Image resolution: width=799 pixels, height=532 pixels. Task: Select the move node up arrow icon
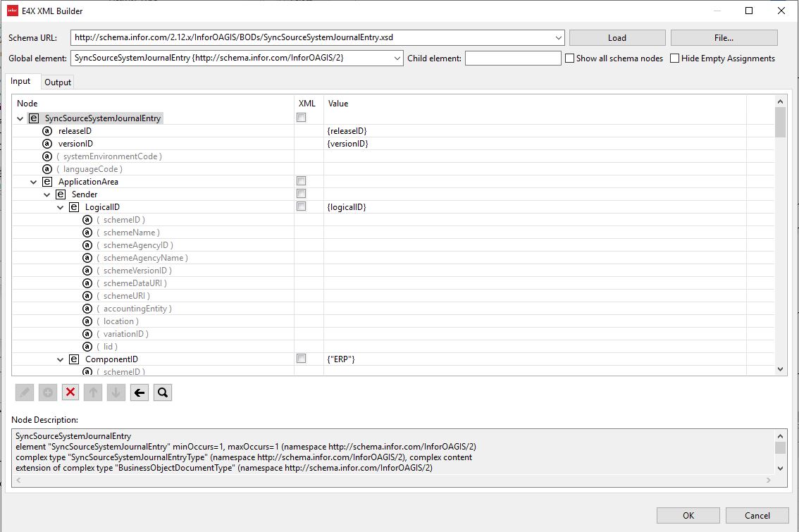tap(93, 392)
